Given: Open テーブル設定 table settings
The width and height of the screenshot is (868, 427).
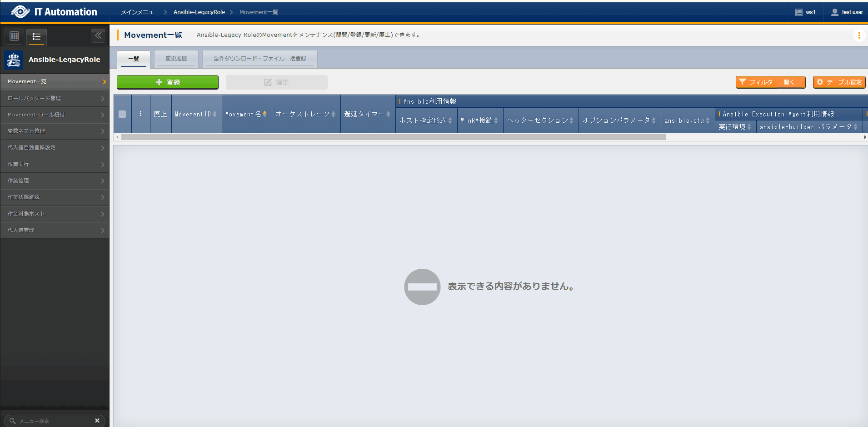Looking at the screenshot, I should tap(839, 82).
